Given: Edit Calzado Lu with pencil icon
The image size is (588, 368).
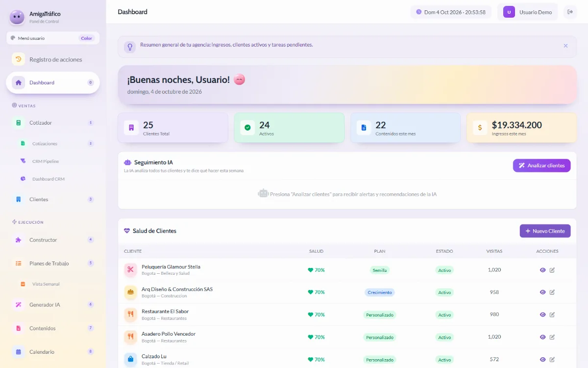Looking at the screenshot, I should [x=552, y=360].
